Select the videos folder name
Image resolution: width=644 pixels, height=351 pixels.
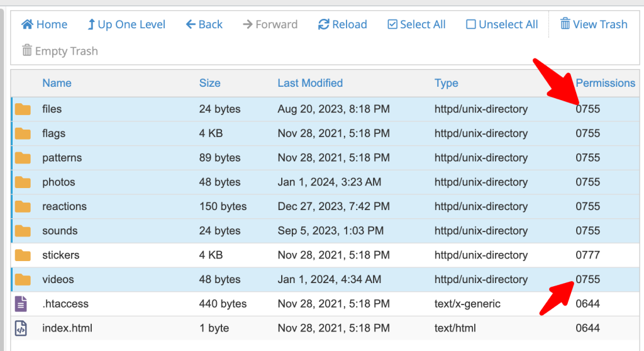pos(58,279)
